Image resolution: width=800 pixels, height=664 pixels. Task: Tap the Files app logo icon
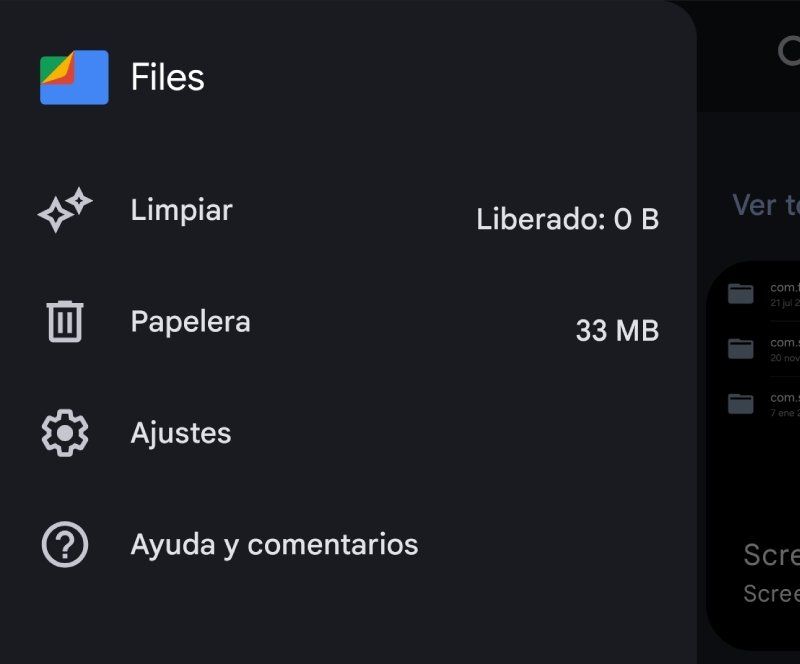[74, 77]
